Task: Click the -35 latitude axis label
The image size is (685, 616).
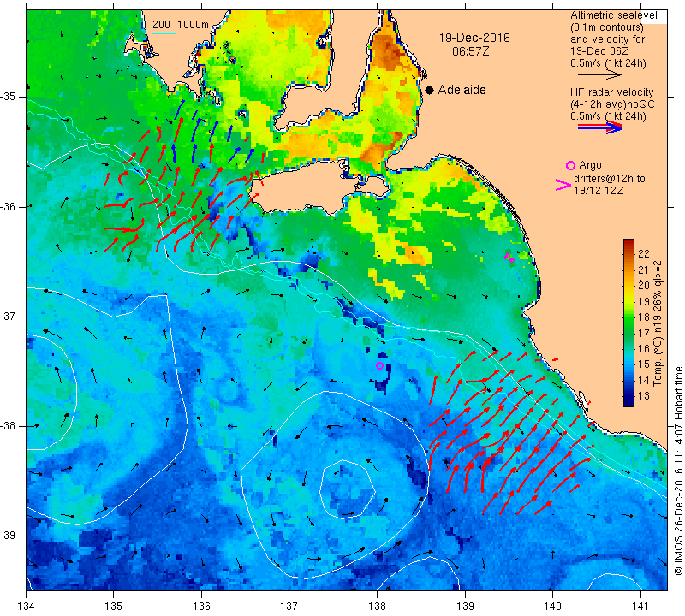Action: coord(9,97)
